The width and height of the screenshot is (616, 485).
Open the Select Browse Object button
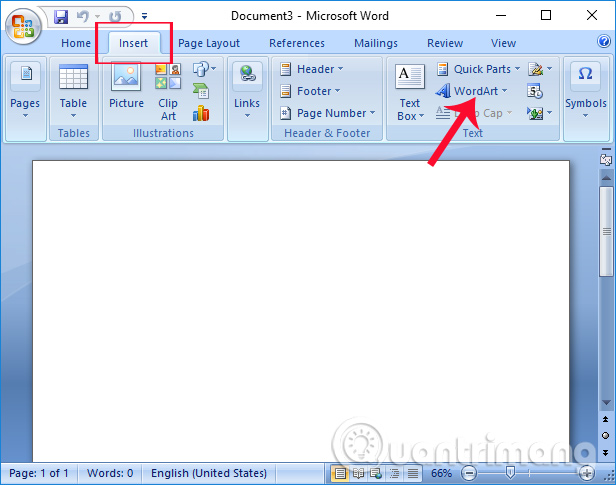click(x=606, y=436)
